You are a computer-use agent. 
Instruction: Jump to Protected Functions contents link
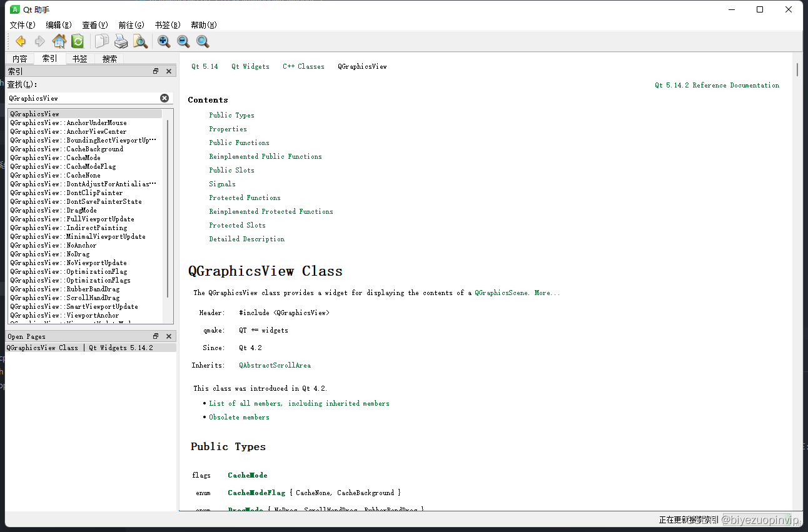coord(245,198)
